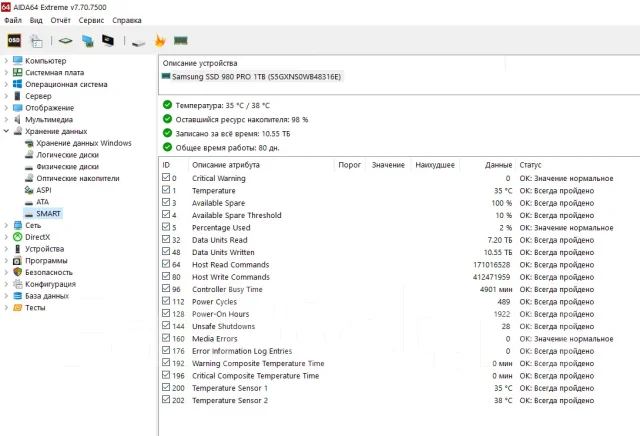The width and height of the screenshot is (640, 436).
Task: Click the Значение column header
Action: click(x=388, y=165)
